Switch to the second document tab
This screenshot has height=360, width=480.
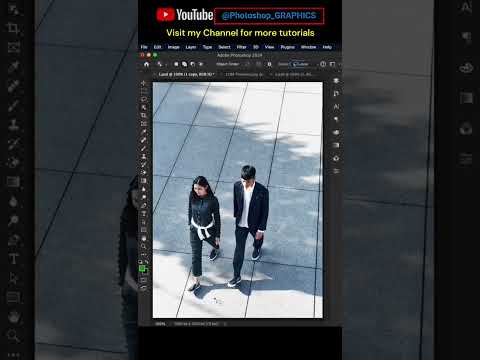[x=244, y=74]
